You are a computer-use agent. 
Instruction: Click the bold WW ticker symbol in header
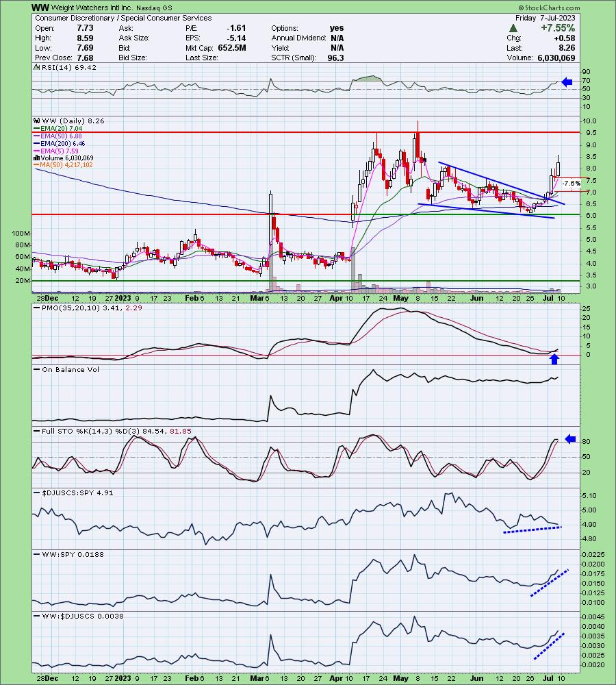pos(40,8)
